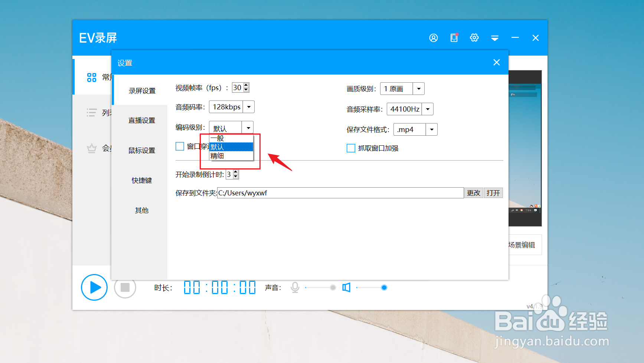Click the fps value field showing 30
Screen dimensions: 644x363
tap(238, 88)
